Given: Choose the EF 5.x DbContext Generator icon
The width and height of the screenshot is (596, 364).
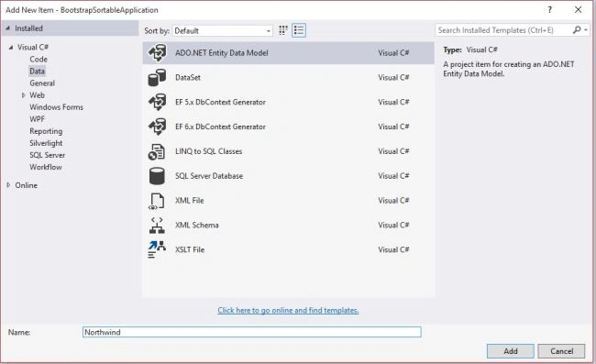Looking at the screenshot, I should point(157,102).
